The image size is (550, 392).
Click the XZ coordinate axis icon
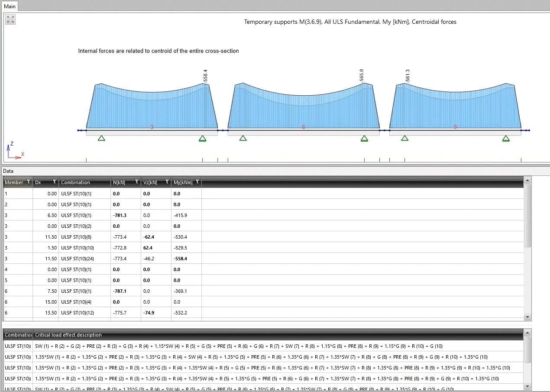pos(15,150)
